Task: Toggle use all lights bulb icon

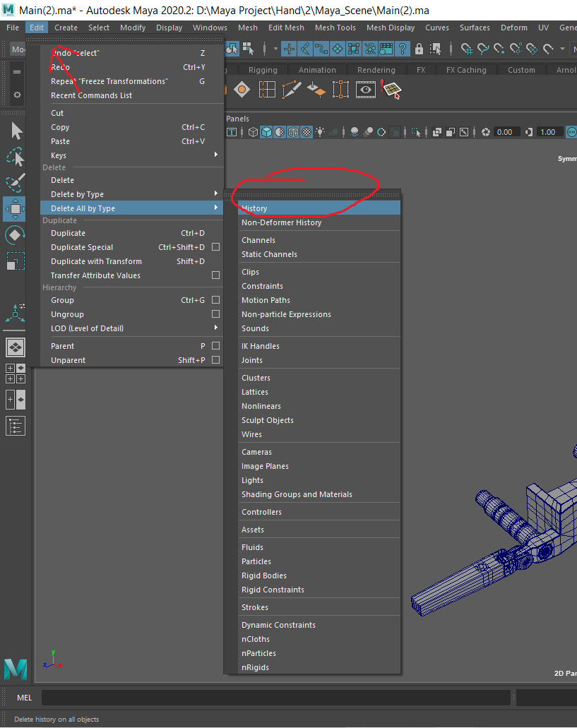Action: [x=321, y=132]
